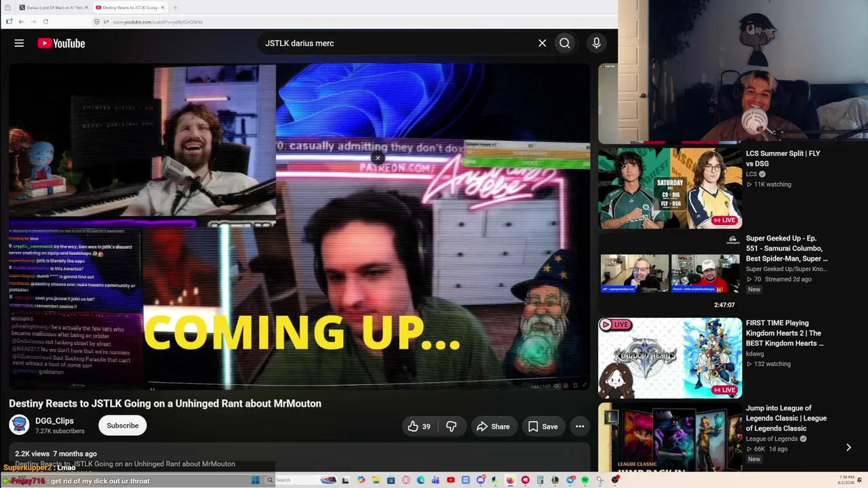Like the video with thumbs up
This screenshot has height=488, width=868.
(419, 426)
